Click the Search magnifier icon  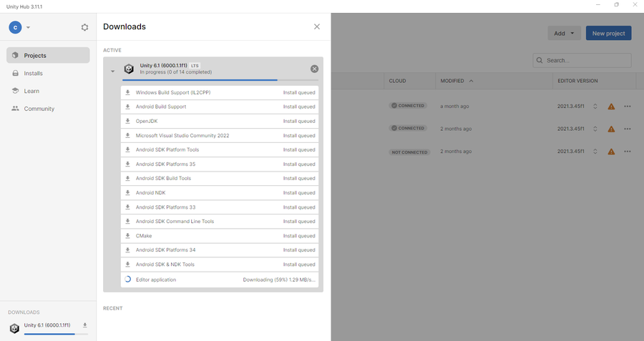[540, 60]
